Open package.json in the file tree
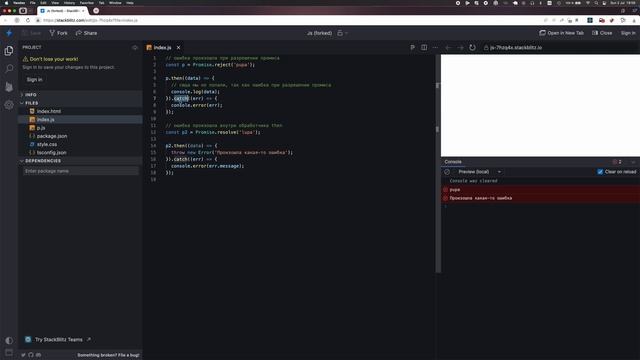640x360 pixels. pos(80,136)
